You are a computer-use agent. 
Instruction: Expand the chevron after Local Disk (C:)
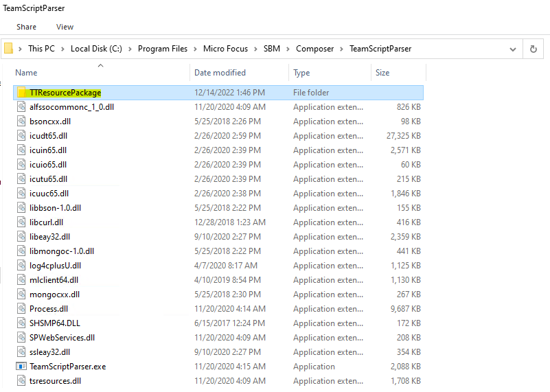point(130,49)
